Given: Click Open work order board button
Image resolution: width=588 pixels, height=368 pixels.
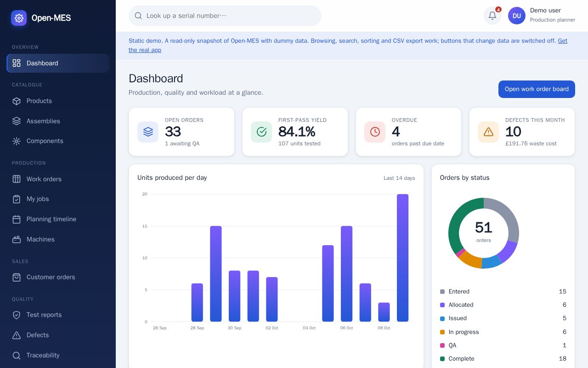Looking at the screenshot, I should [537, 89].
